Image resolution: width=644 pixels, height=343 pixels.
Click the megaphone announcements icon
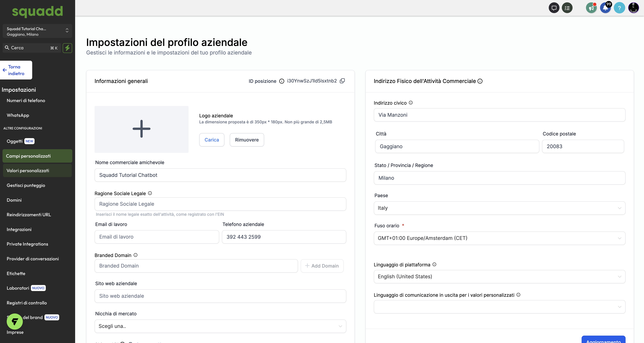(591, 8)
